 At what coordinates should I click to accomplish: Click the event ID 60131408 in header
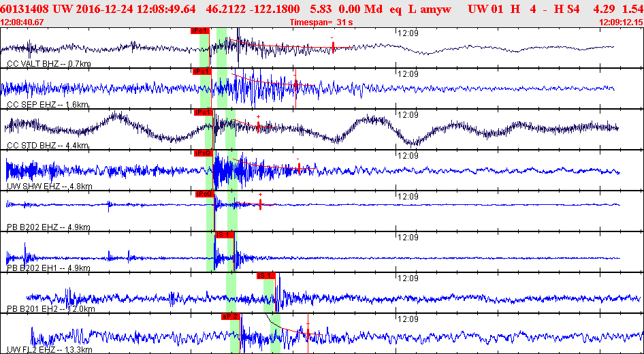pos(24,9)
